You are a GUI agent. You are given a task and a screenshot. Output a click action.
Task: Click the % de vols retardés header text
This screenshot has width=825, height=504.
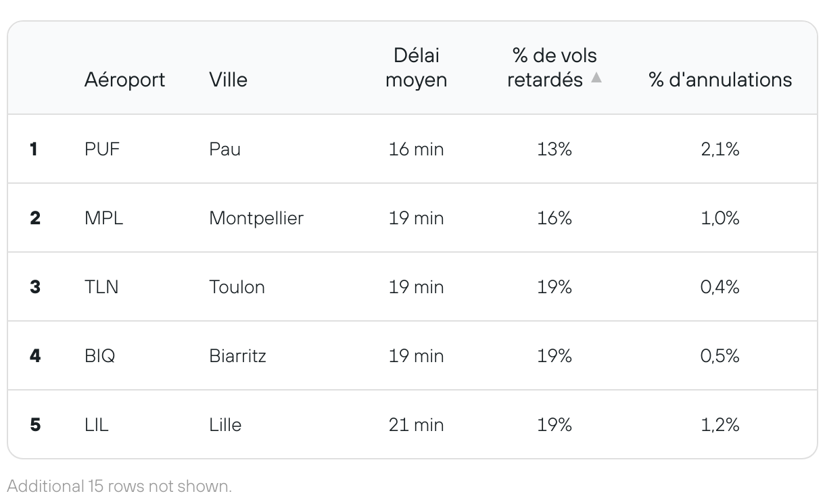click(x=552, y=68)
